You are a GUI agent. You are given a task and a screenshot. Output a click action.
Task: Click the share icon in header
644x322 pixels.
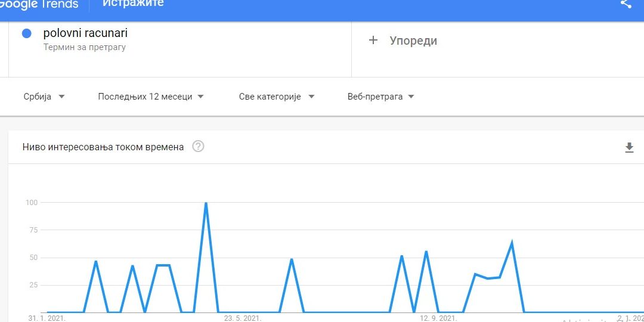(626, 4)
